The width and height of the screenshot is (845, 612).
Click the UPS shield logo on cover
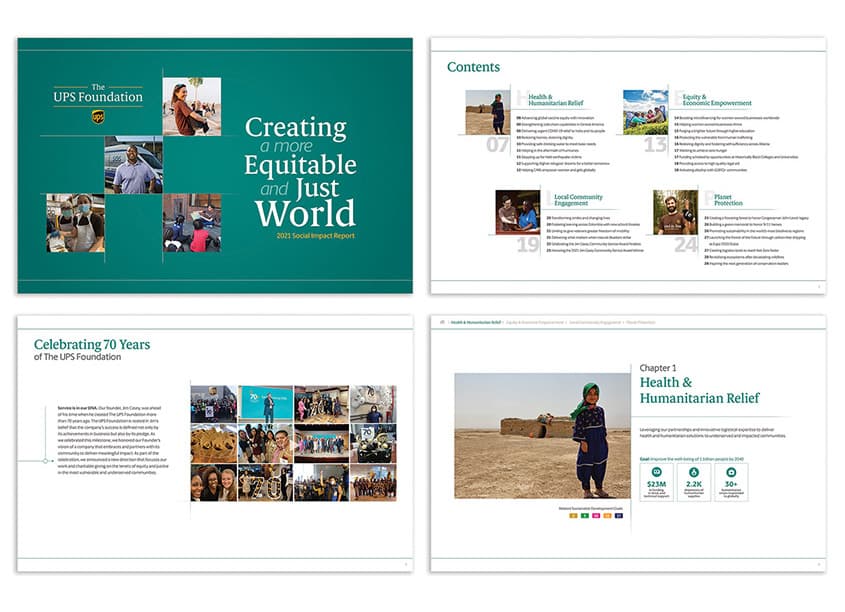pyautogui.click(x=98, y=116)
